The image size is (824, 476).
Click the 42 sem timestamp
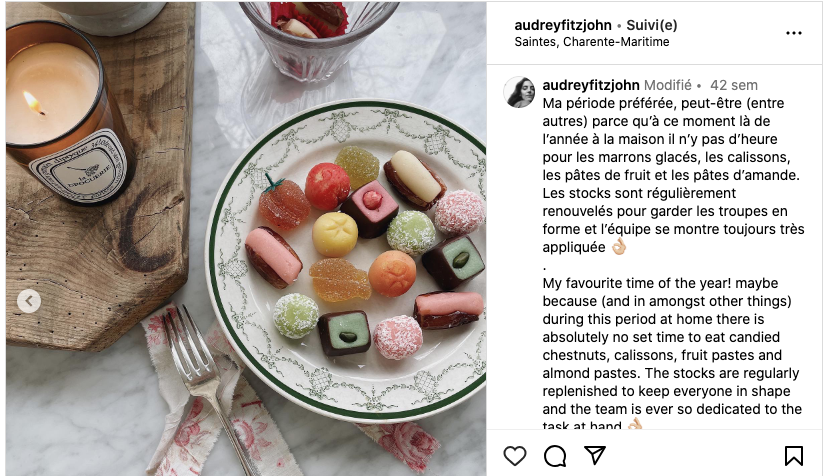coord(734,85)
